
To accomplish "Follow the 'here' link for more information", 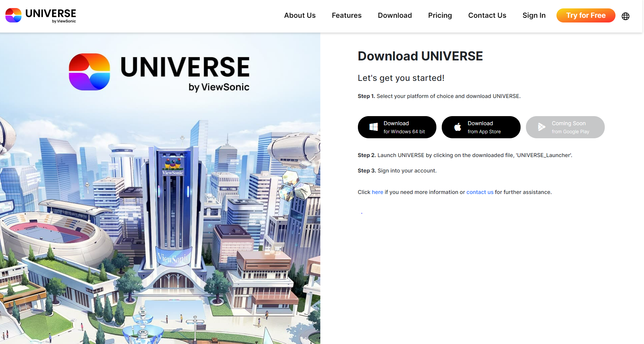I will [377, 192].
